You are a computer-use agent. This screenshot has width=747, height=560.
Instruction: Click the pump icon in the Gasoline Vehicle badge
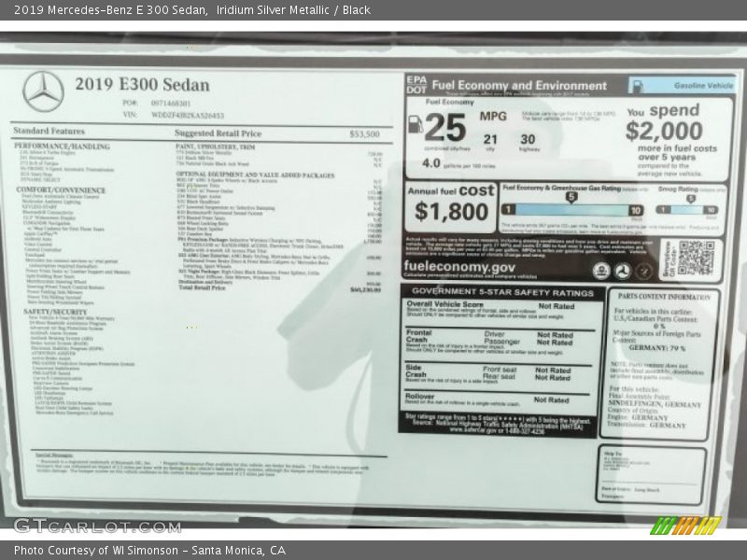[637, 86]
